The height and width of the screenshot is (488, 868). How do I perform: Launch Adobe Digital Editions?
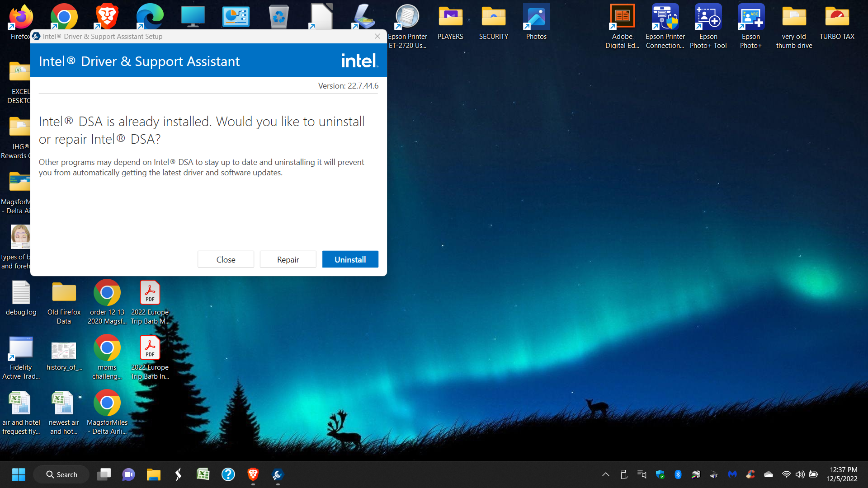pos(622,16)
